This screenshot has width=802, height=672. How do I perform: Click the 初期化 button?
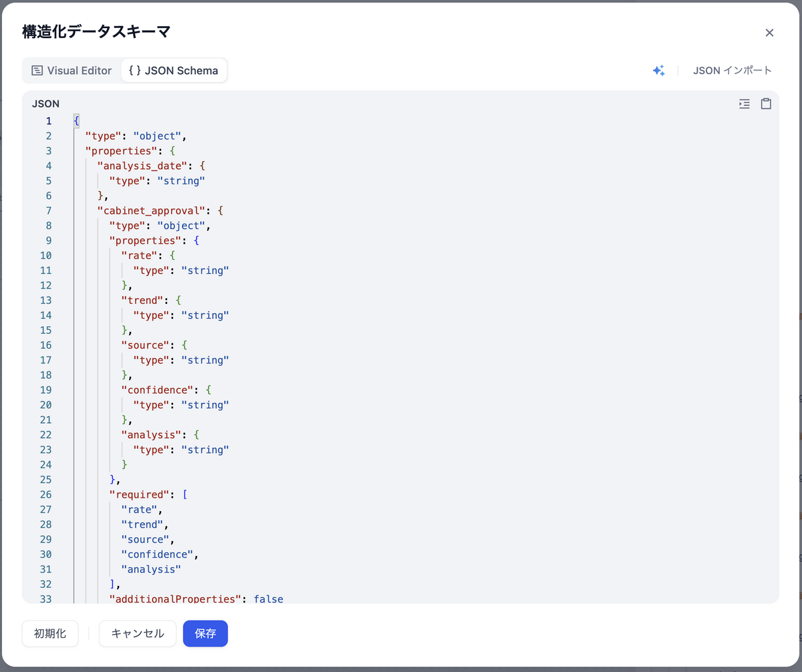(49, 633)
